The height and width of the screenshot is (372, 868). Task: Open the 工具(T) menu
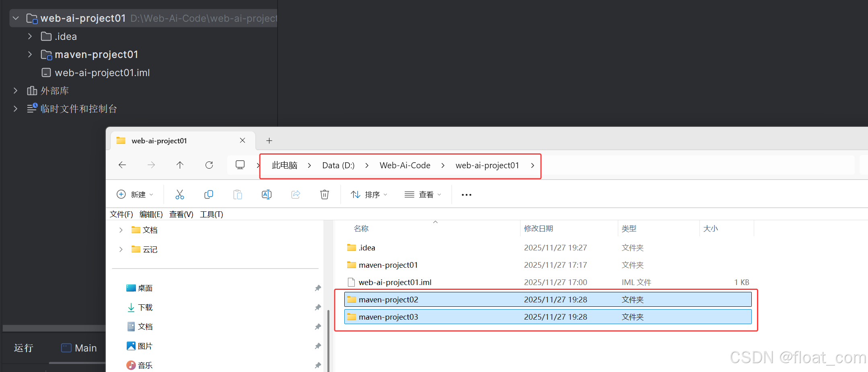click(x=212, y=214)
